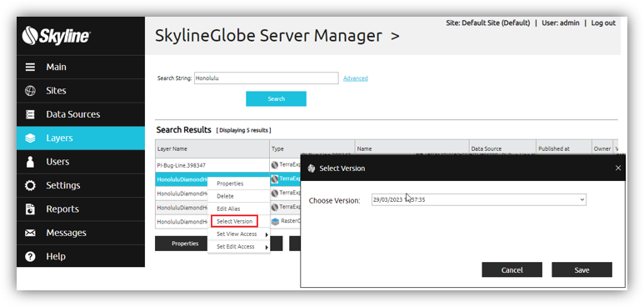Open Main via its hamburger icon
The width and height of the screenshot is (644, 307).
pos(30,67)
